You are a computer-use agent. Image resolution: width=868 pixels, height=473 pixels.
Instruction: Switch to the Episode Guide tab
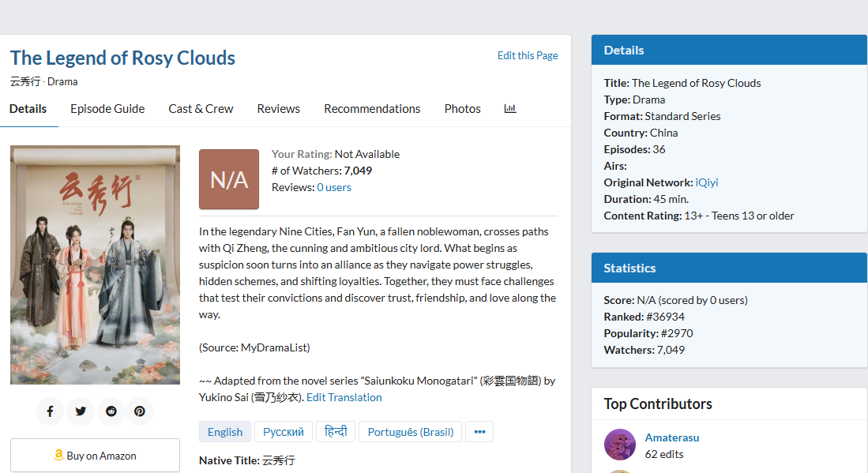[107, 109]
